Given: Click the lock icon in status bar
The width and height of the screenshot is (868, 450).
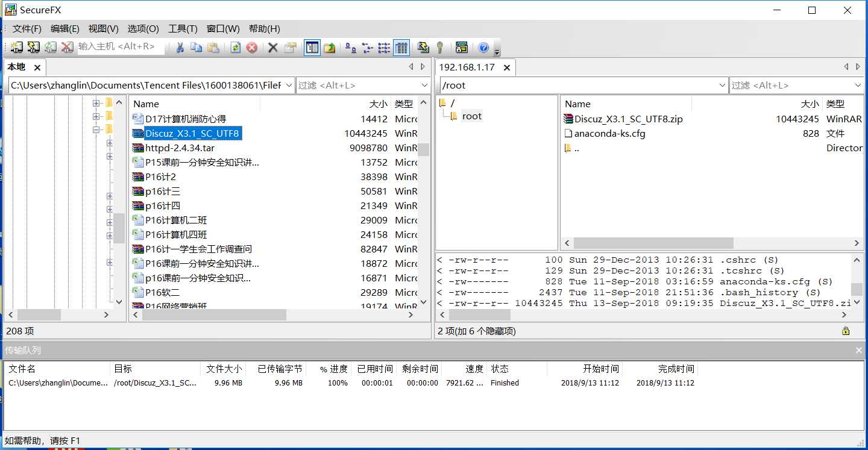Looking at the screenshot, I should (846, 331).
